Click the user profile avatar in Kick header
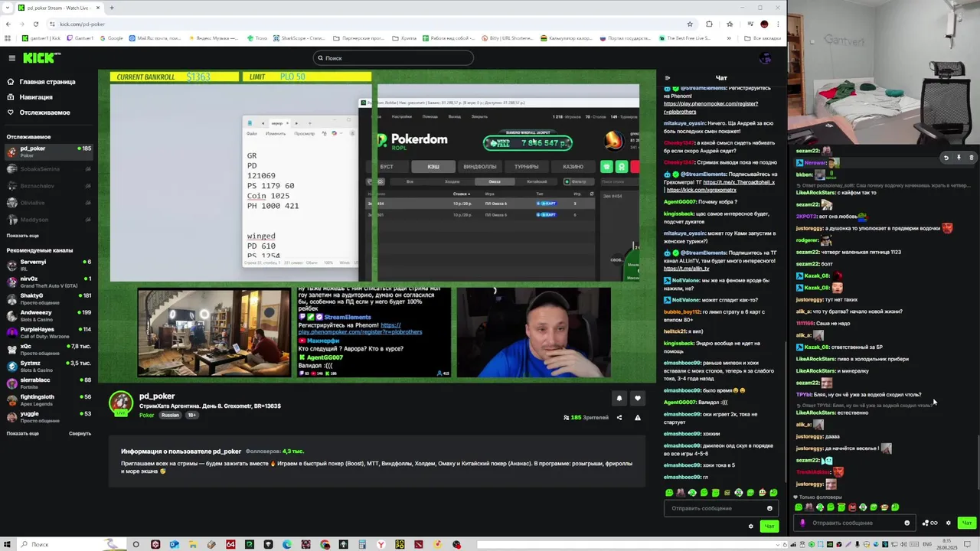This screenshot has height=551, width=980. 765,58
